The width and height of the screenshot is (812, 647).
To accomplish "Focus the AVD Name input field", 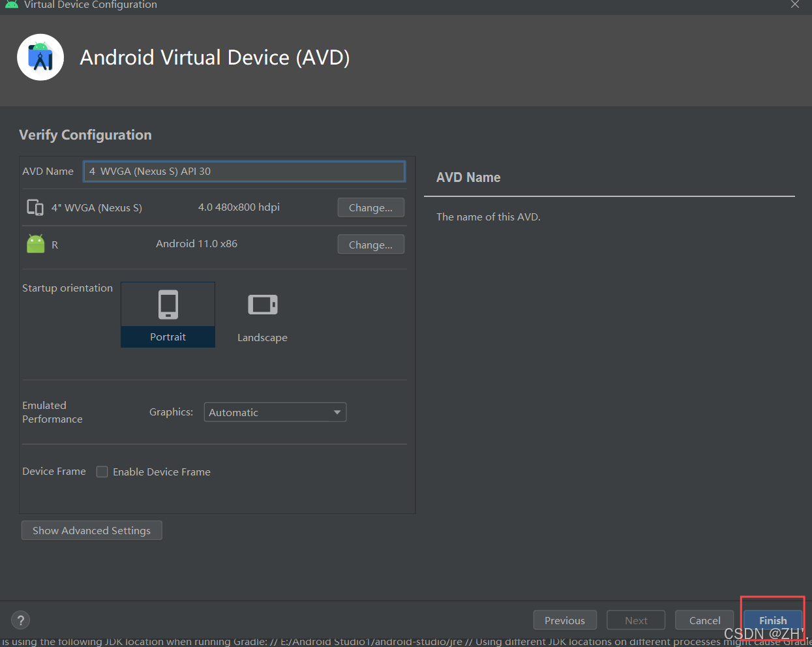I will click(x=244, y=172).
